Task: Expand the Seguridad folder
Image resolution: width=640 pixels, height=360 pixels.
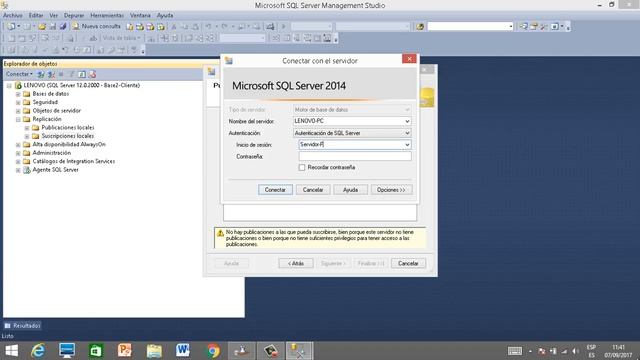Action: pos(18,102)
